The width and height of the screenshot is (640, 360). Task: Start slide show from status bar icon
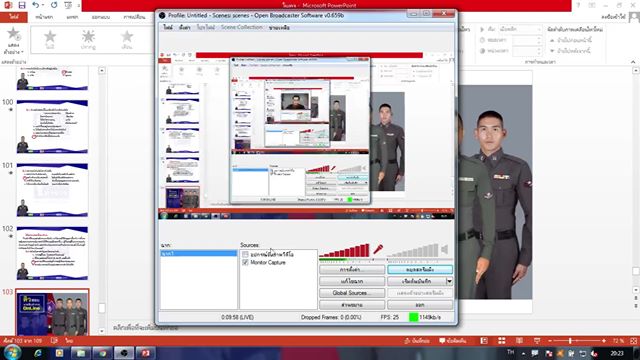click(537, 341)
